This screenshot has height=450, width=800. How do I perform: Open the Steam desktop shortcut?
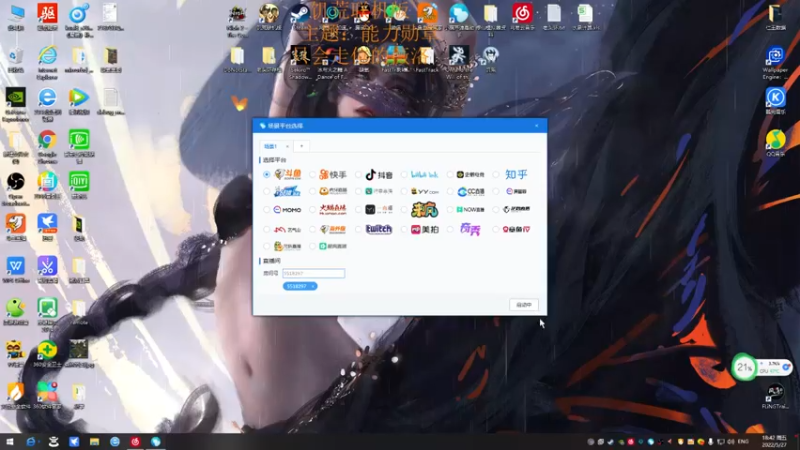pyautogui.click(x=299, y=16)
